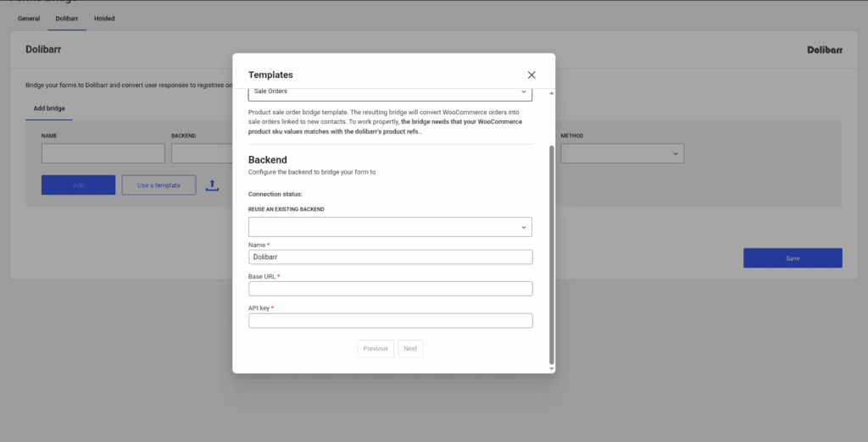This screenshot has height=442, width=868.
Task: Click the Use a template button
Action: [159, 185]
